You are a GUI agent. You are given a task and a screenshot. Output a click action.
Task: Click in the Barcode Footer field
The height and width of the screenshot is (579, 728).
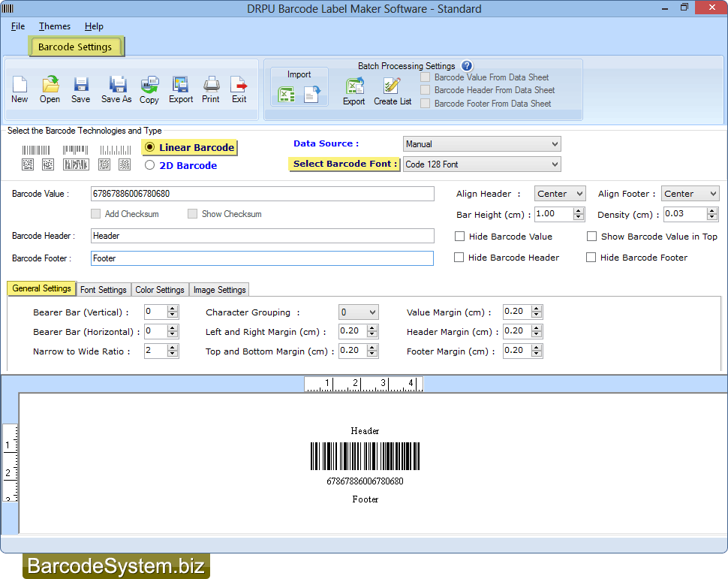(263, 258)
